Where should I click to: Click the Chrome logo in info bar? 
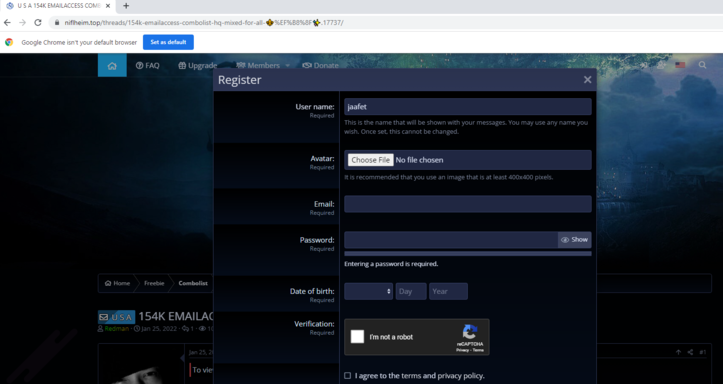pyautogui.click(x=9, y=42)
